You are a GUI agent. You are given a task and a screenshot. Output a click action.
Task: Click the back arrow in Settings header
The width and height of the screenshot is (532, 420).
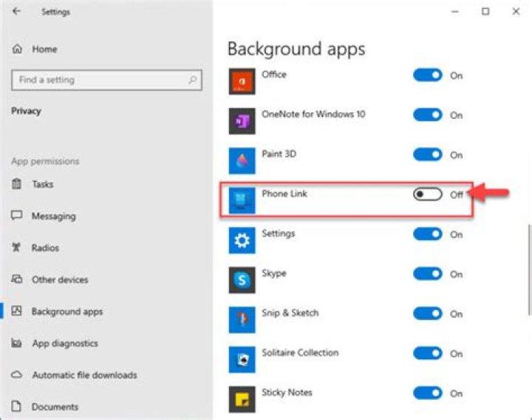click(x=16, y=11)
